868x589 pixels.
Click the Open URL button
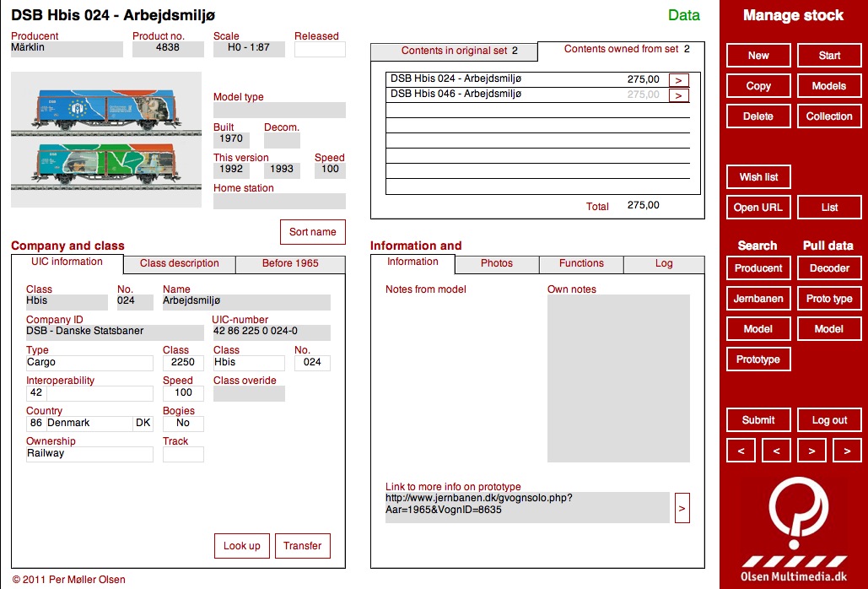[x=758, y=208]
